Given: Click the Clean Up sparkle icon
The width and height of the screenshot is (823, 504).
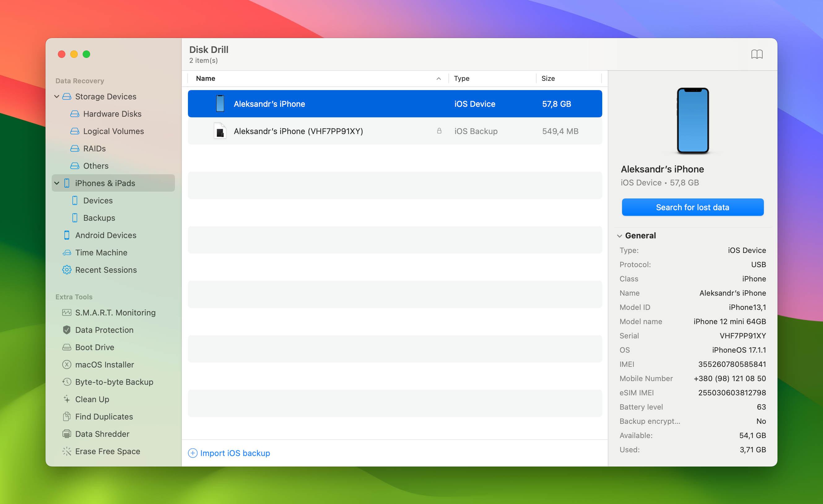Looking at the screenshot, I should (67, 399).
